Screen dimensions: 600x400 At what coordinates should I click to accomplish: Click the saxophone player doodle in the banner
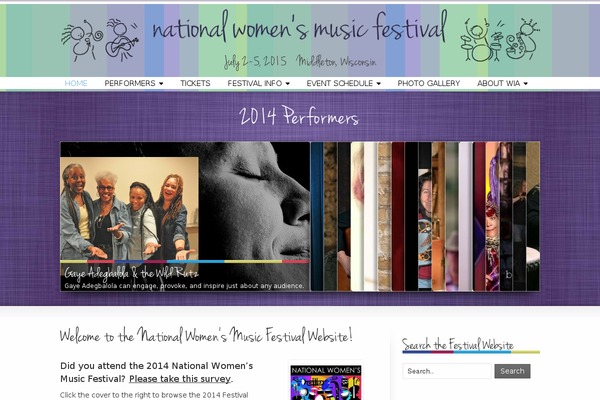click(522, 38)
